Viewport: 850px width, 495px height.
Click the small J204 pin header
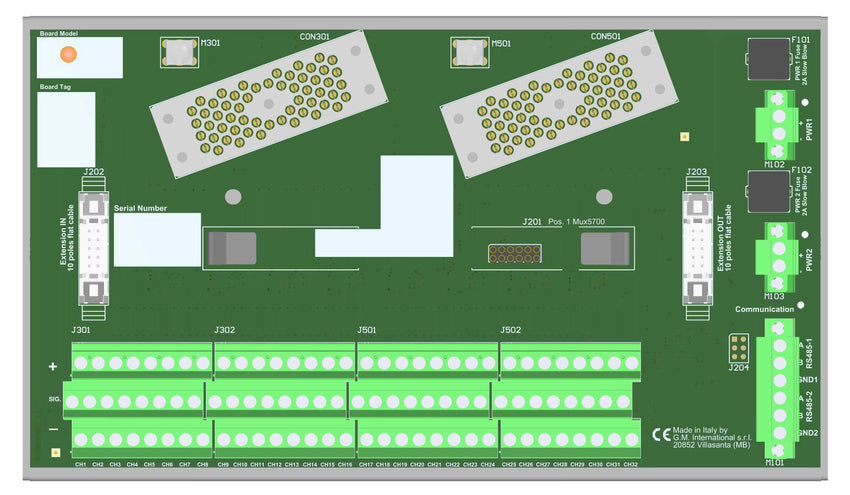coord(739,347)
